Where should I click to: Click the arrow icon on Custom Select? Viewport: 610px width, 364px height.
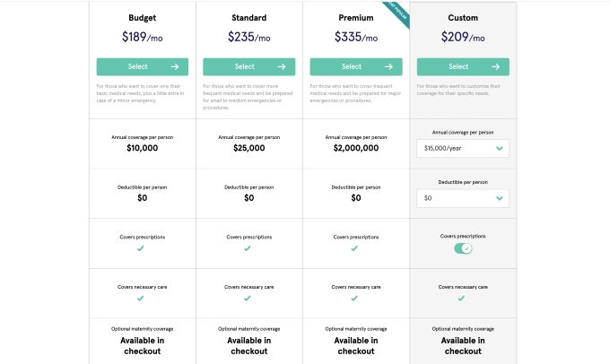(495, 67)
